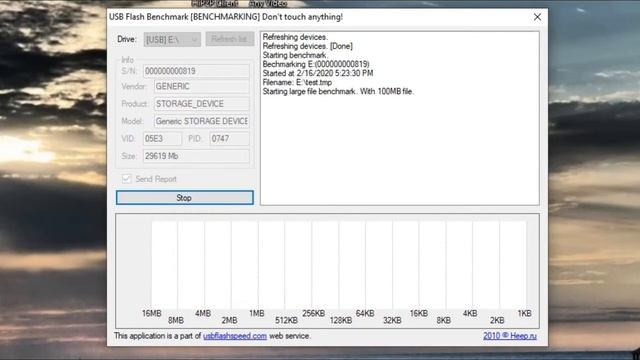Open the 2010 © Heep.ru link
This screenshot has width=640, height=360.
coord(510,336)
